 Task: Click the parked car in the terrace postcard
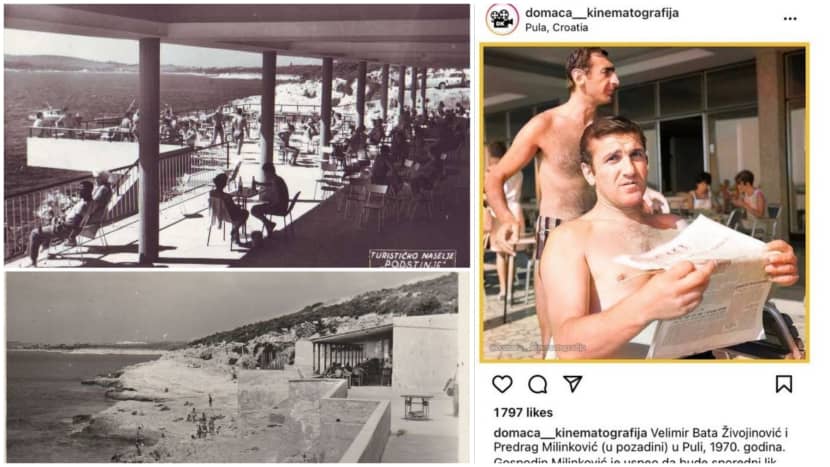447,80
